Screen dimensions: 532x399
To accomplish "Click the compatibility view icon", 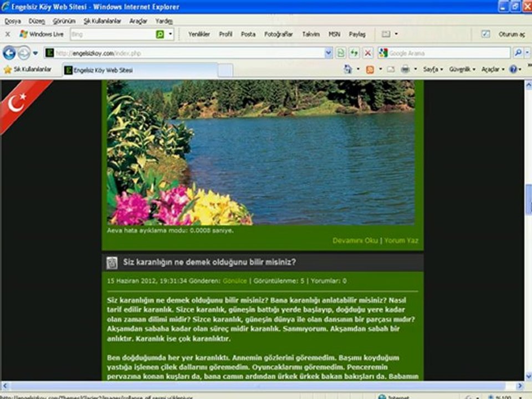I will [341, 53].
